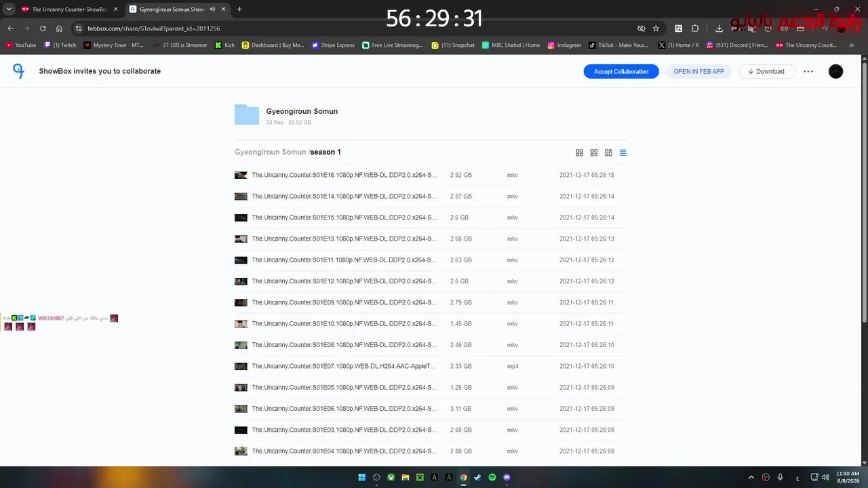Click the Download button
868x488 pixels.
point(766,71)
